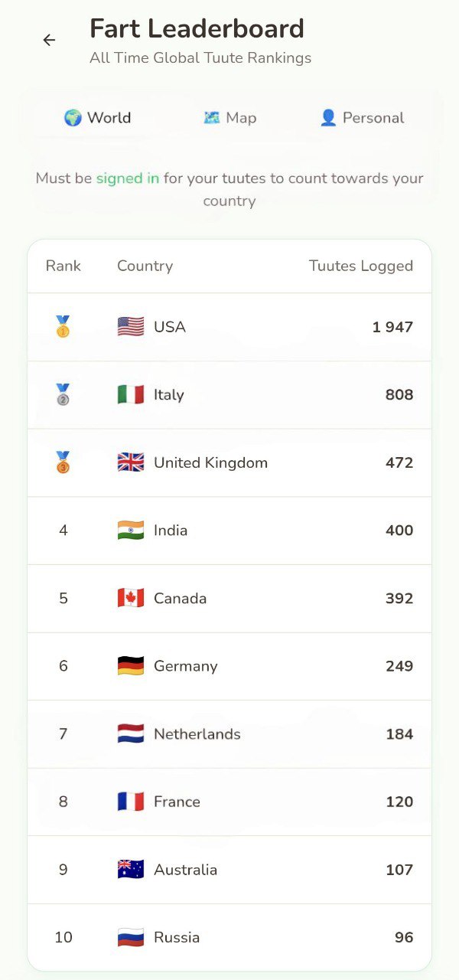Screen dimensions: 459x980
Task: Click the India flag icon
Action: (131, 530)
